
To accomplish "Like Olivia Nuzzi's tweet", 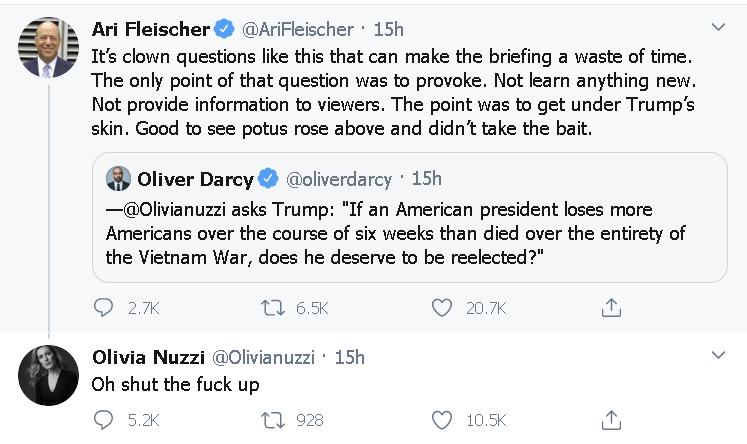I will (442, 420).
